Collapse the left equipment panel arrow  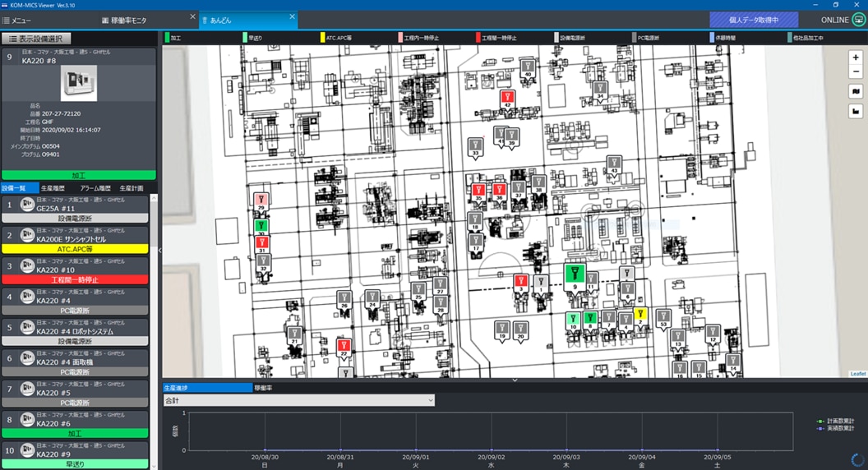pos(159,251)
